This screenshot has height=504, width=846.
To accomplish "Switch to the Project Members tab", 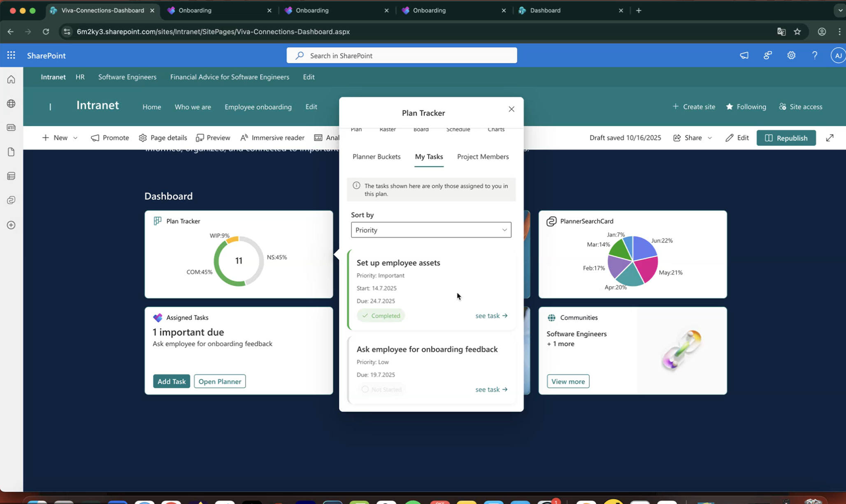I will 483,157.
